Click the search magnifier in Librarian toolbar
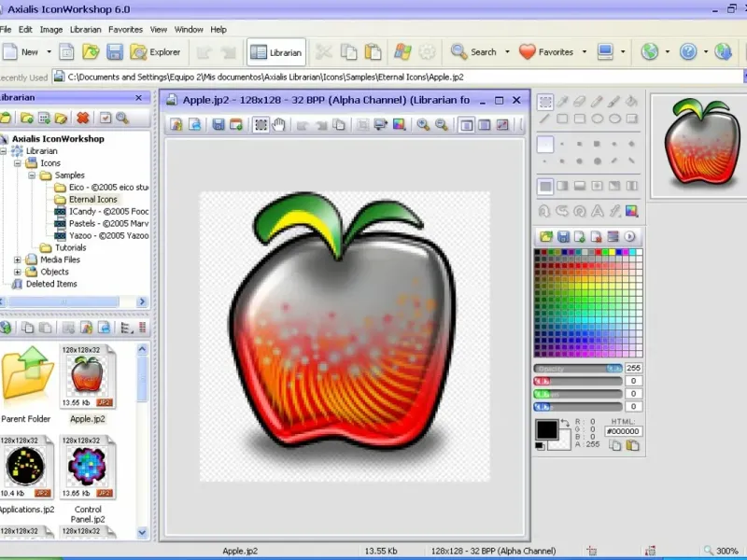 122,118
